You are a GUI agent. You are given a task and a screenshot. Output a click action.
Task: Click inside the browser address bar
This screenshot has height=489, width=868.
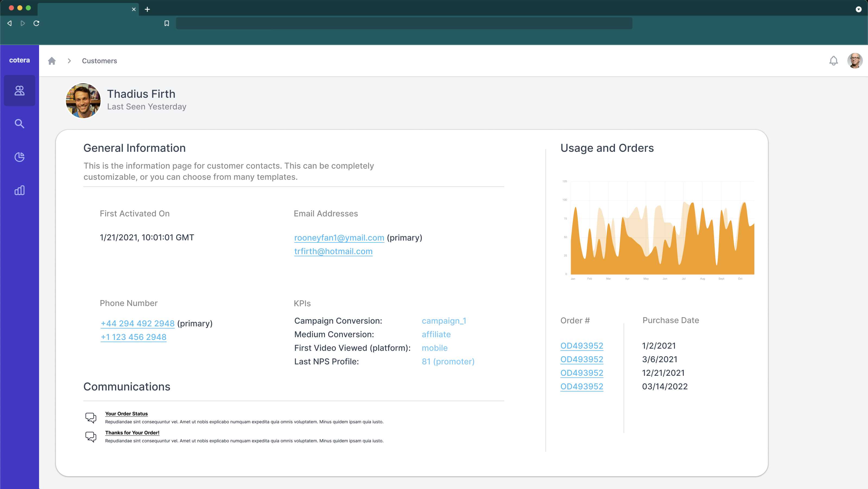point(404,23)
